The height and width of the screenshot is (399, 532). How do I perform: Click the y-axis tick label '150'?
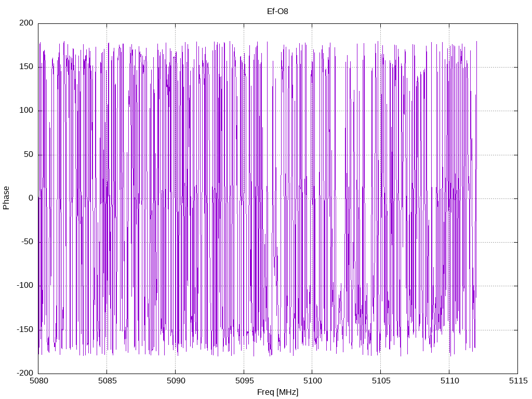(26, 67)
